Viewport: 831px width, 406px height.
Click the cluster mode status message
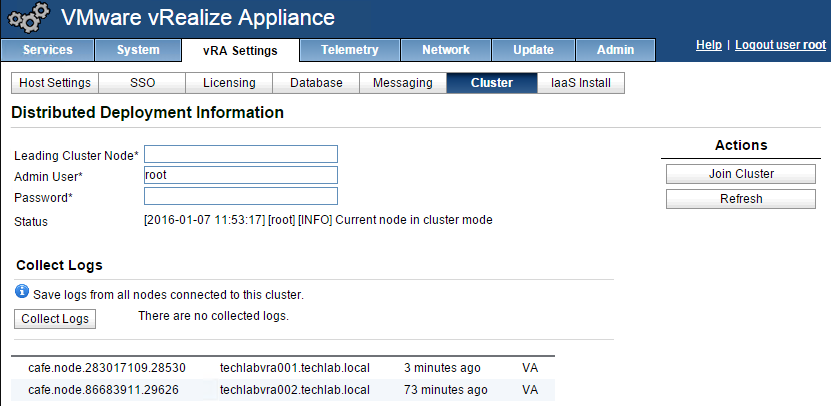pos(319,220)
